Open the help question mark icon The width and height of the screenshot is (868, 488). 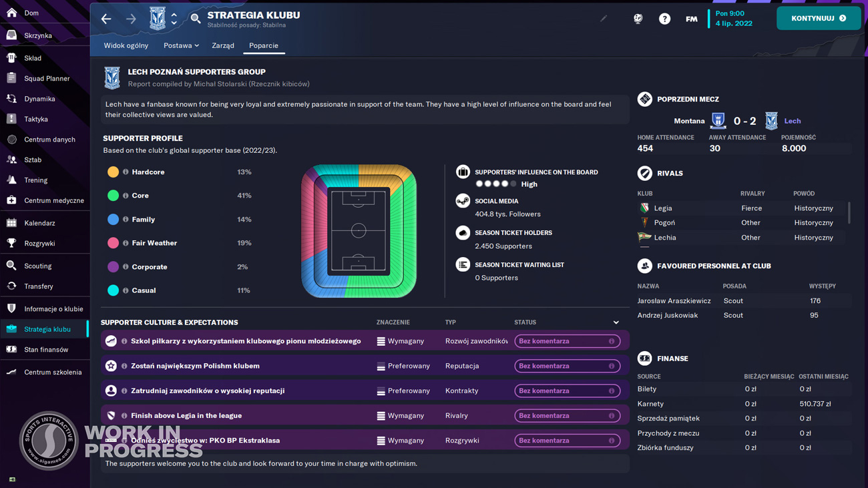664,19
